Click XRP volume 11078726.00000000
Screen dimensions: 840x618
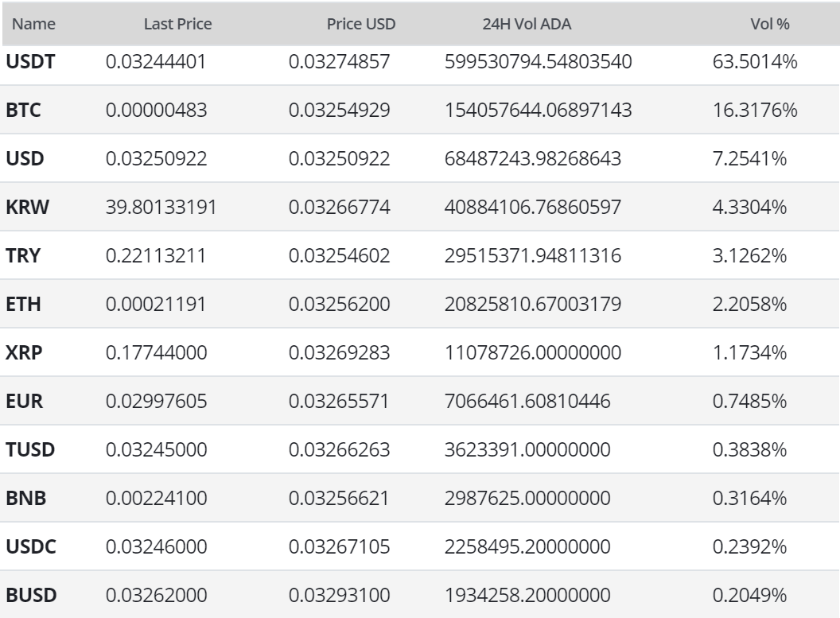point(533,352)
